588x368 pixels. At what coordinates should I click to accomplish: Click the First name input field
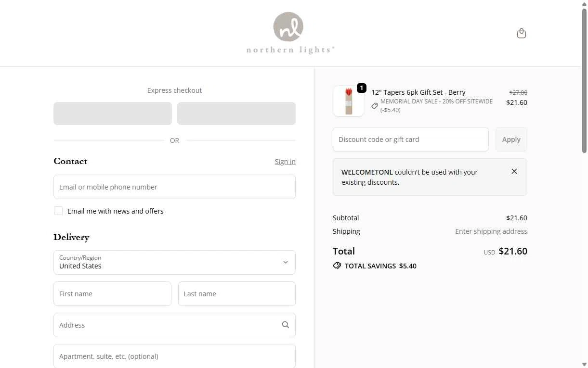(x=112, y=293)
